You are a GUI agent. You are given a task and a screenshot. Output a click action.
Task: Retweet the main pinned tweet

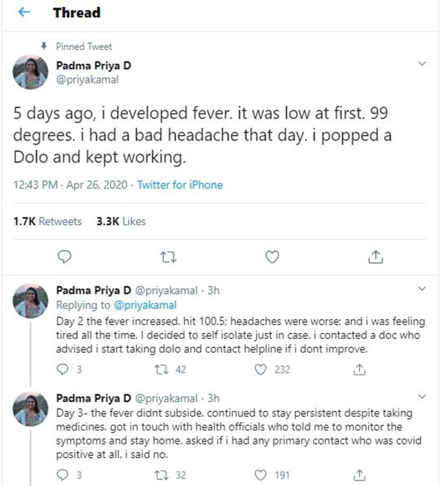[168, 258]
